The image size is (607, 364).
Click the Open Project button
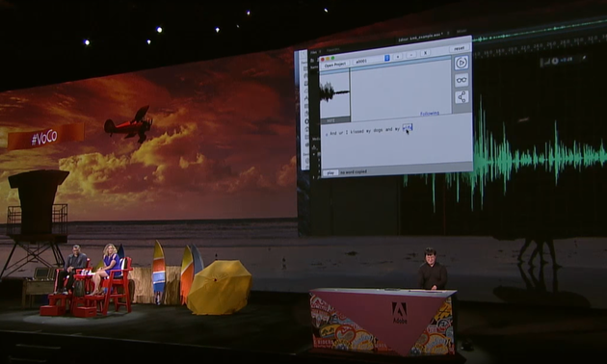(335, 65)
